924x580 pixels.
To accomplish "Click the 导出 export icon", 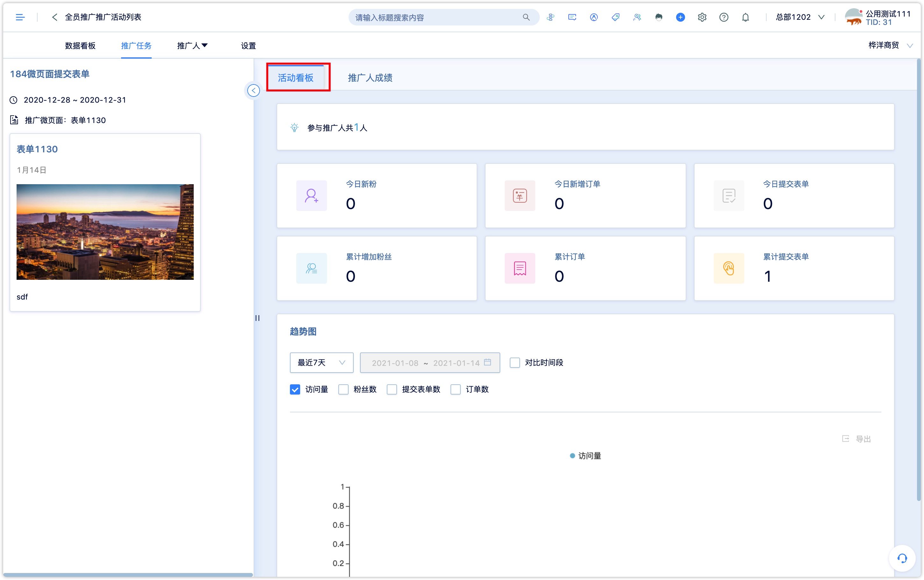I will click(x=845, y=439).
